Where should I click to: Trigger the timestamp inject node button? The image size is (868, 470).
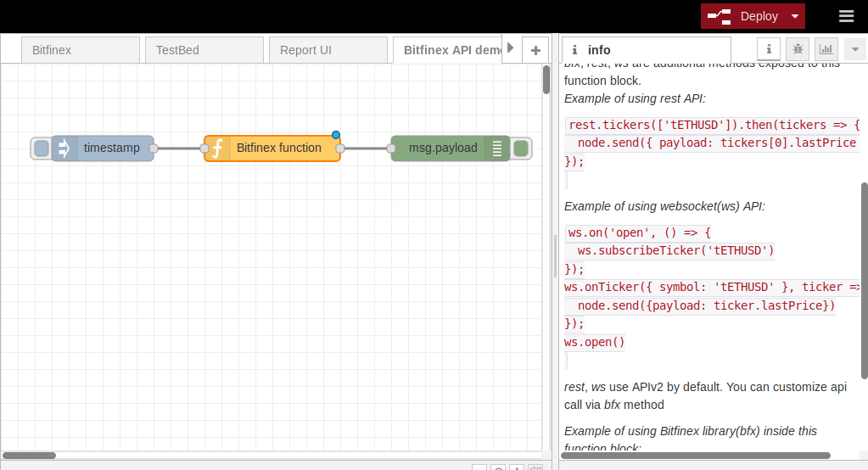(42, 148)
